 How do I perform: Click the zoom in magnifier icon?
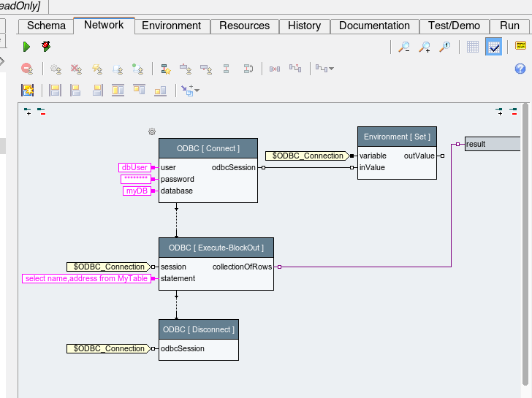424,47
